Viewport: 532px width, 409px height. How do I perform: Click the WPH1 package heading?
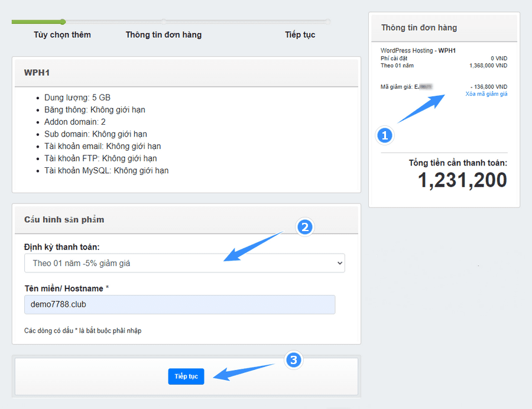(x=37, y=73)
